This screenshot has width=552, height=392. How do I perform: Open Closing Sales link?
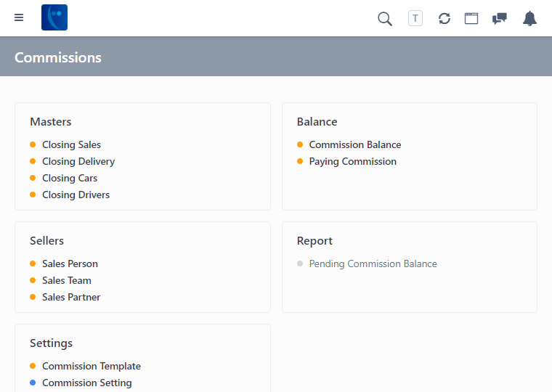[x=71, y=144]
